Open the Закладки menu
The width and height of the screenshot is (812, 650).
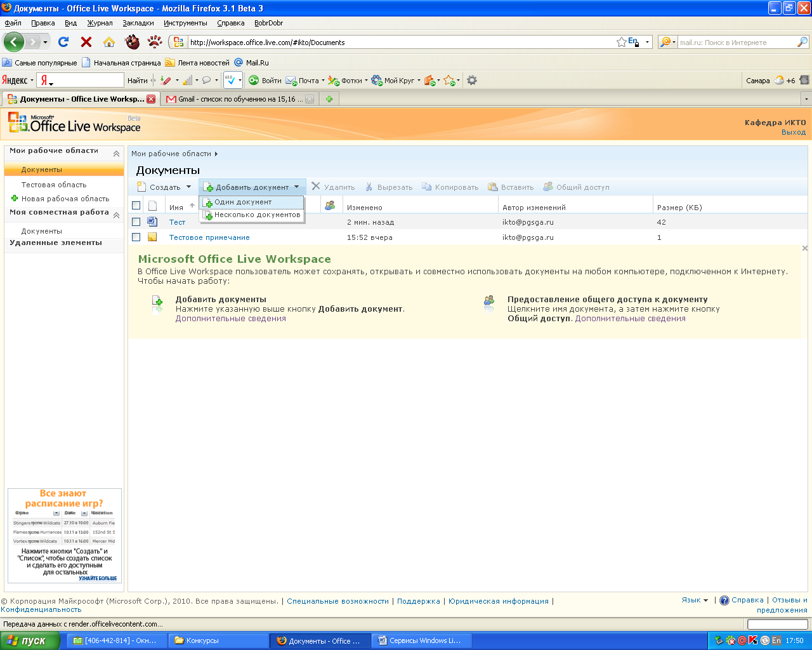click(138, 23)
